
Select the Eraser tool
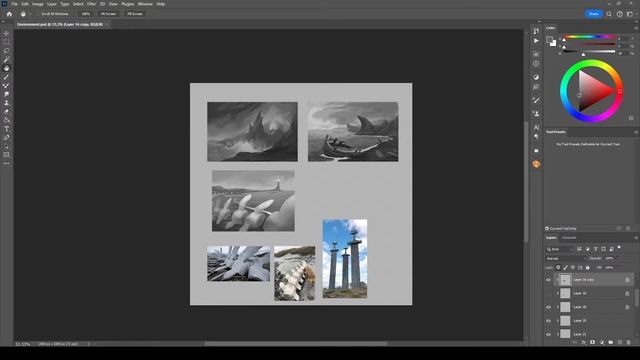[6, 111]
